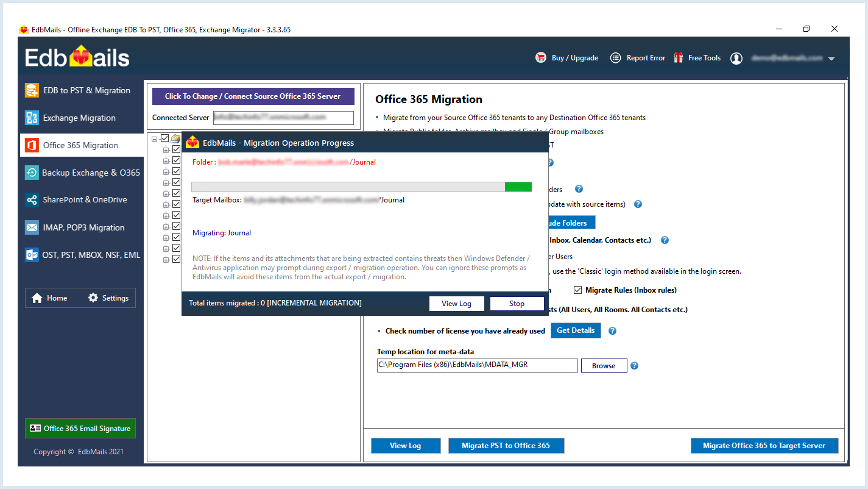Open help icon beside Browse button
The height and width of the screenshot is (489, 868).
tap(634, 366)
